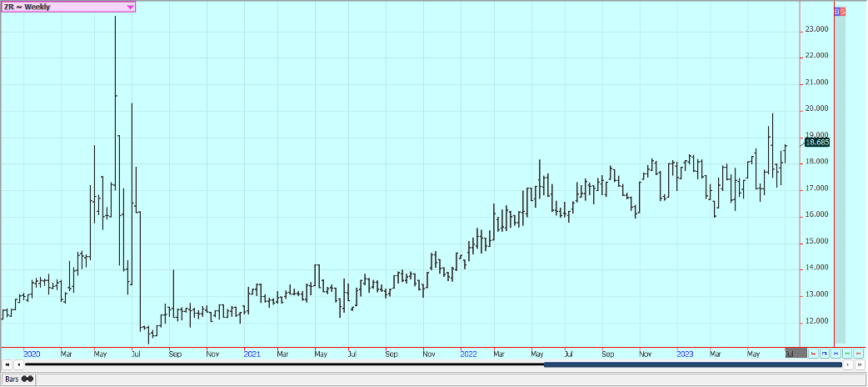Click the 12.000 price axis label
The height and width of the screenshot is (387, 868).
pos(817,321)
